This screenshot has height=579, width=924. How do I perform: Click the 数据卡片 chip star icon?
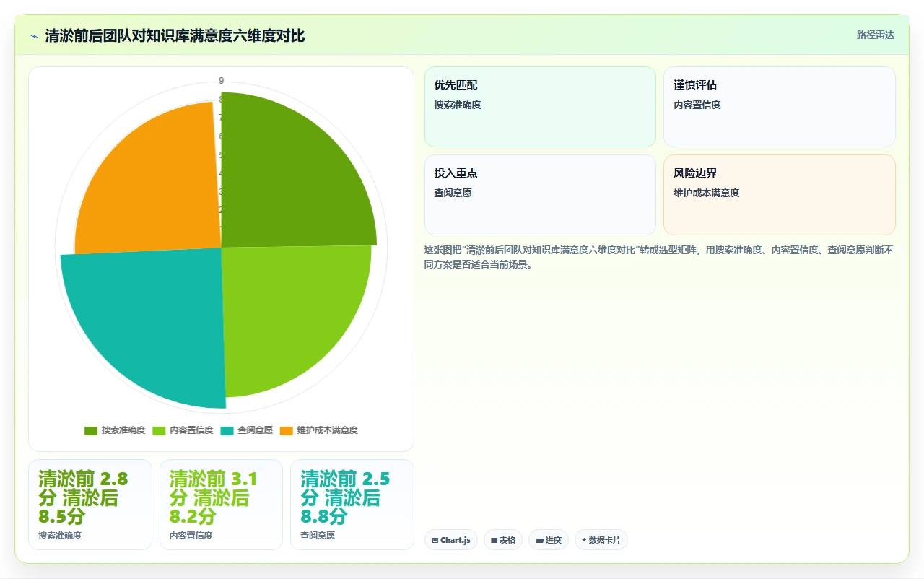point(585,540)
